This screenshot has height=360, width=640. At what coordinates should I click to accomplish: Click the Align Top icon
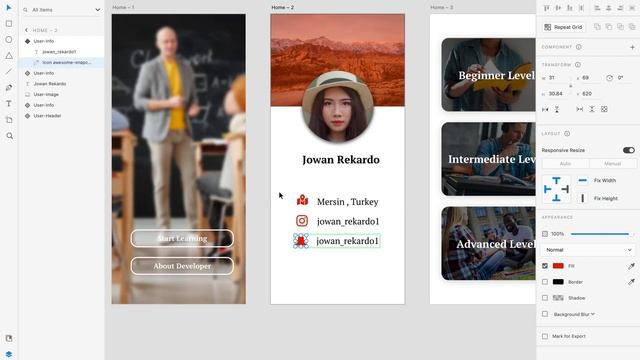(x=547, y=8)
